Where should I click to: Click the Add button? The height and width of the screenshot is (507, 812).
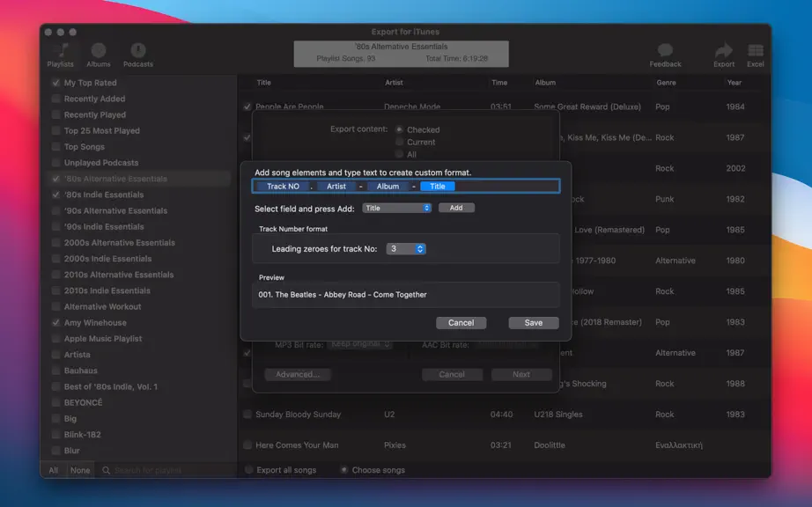coord(456,208)
